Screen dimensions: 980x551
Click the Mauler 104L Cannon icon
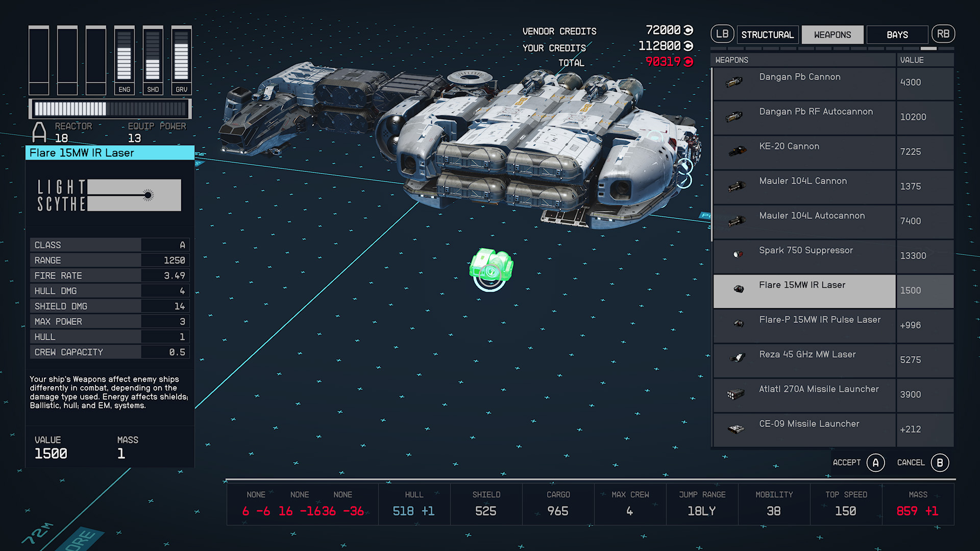[x=737, y=186]
